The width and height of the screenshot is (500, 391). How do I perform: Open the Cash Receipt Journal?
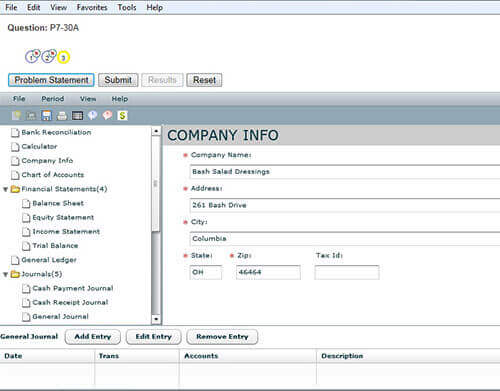(65, 303)
